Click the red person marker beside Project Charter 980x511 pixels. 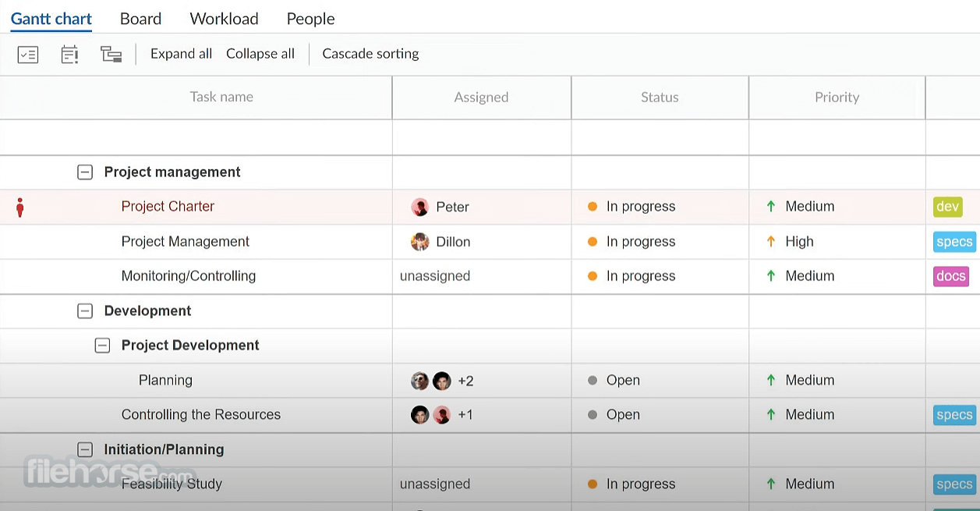(x=20, y=208)
